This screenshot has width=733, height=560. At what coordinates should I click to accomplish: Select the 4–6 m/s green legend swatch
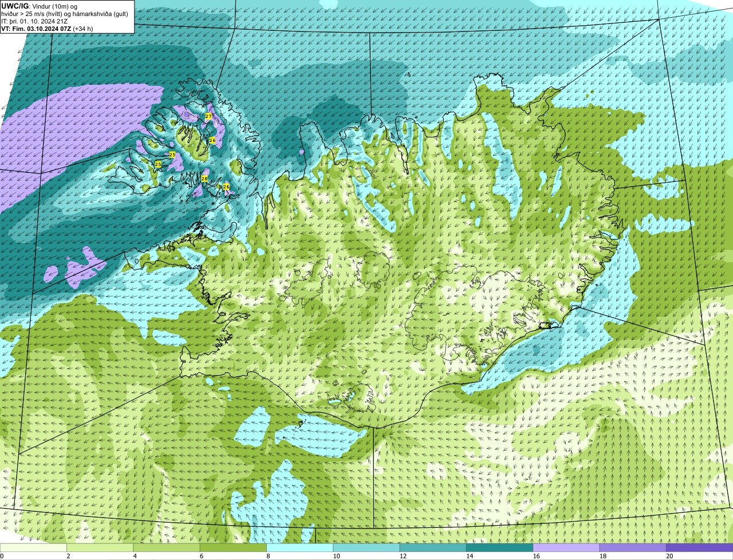point(167,547)
